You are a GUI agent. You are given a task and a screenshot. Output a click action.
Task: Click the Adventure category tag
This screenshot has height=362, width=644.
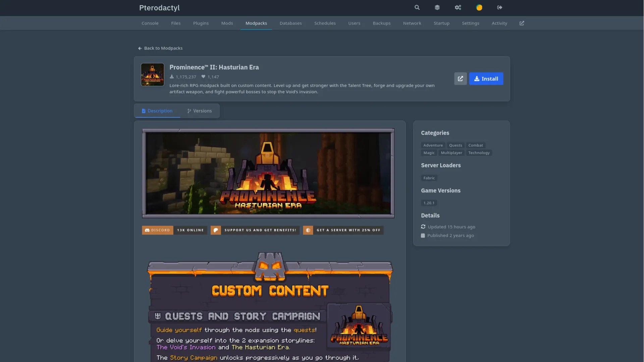tap(433, 145)
